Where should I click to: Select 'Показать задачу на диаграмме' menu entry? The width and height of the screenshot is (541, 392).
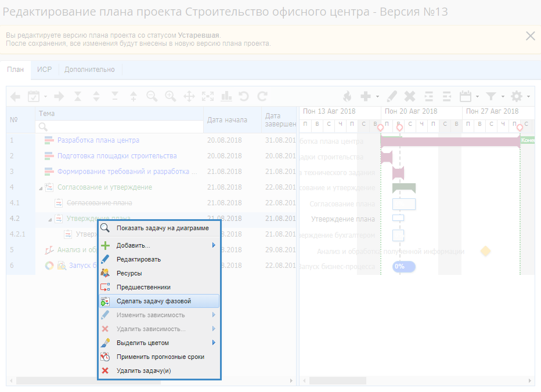pyautogui.click(x=162, y=228)
